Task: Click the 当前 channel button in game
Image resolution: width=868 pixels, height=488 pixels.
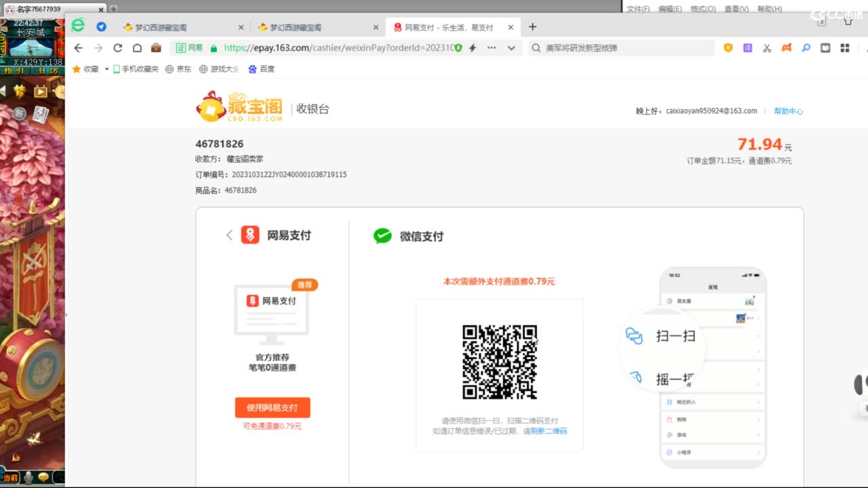Action: click(x=10, y=478)
